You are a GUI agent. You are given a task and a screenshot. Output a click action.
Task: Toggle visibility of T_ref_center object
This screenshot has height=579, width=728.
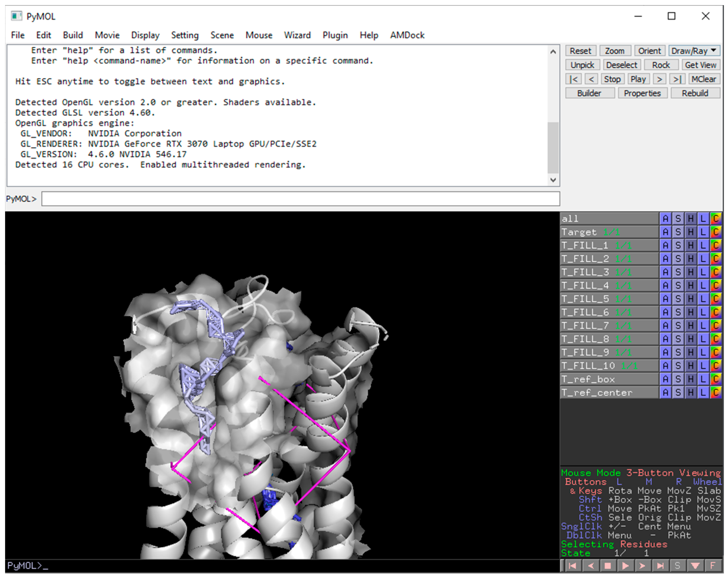pos(610,392)
